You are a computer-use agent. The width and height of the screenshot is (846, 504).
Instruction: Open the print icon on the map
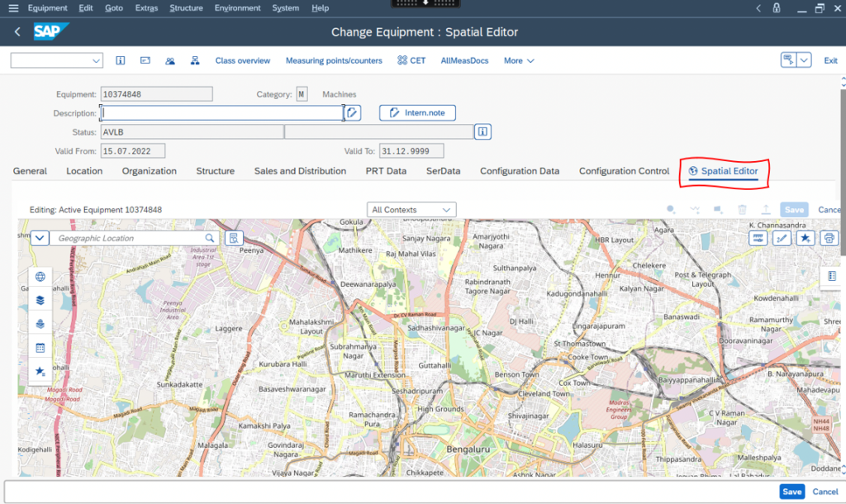point(829,237)
